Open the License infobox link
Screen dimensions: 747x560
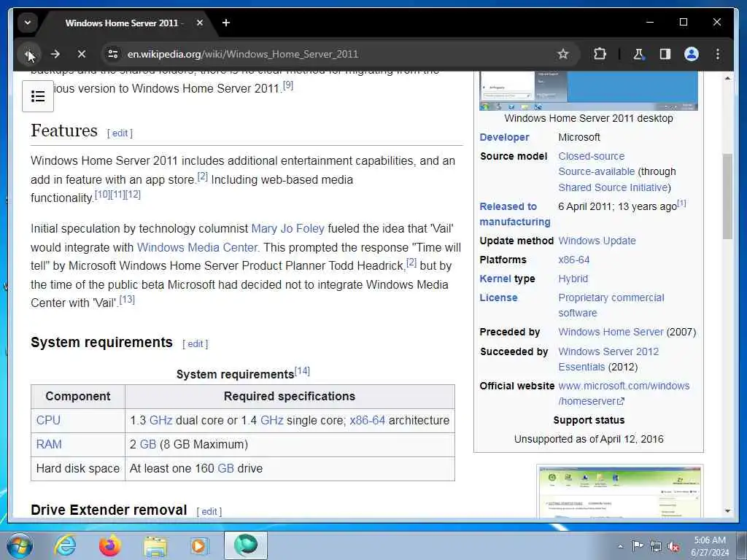coord(498,298)
